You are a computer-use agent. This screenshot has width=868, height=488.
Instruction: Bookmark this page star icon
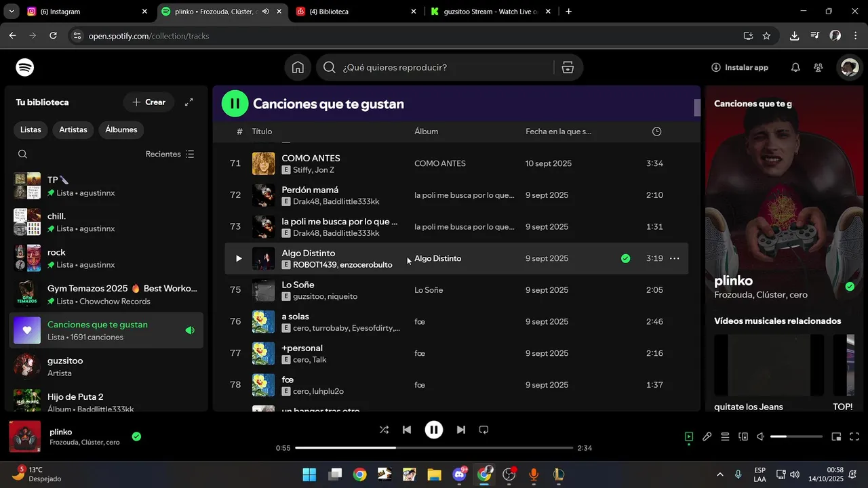pyautogui.click(x=766, y=36)
